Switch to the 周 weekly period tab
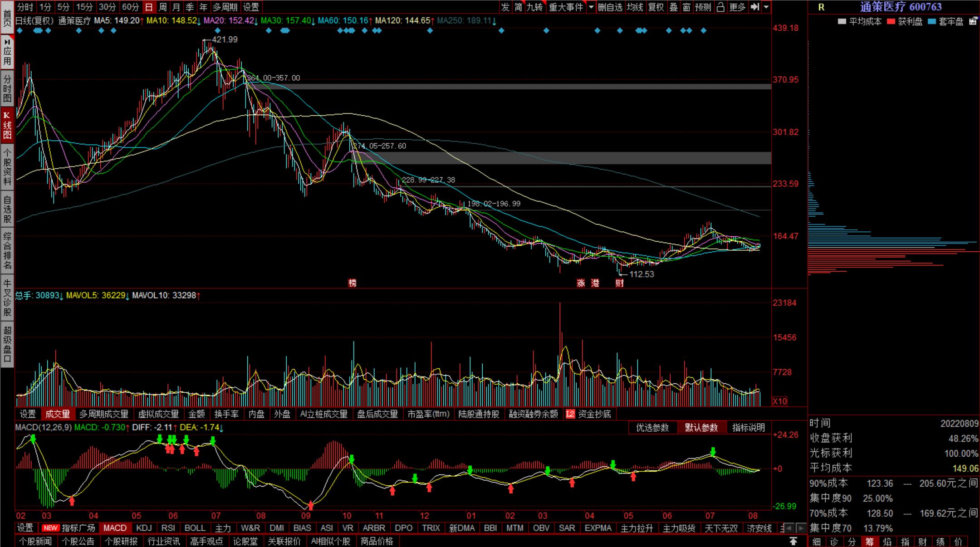Screen dimensions: 980x547 point(162,7)
